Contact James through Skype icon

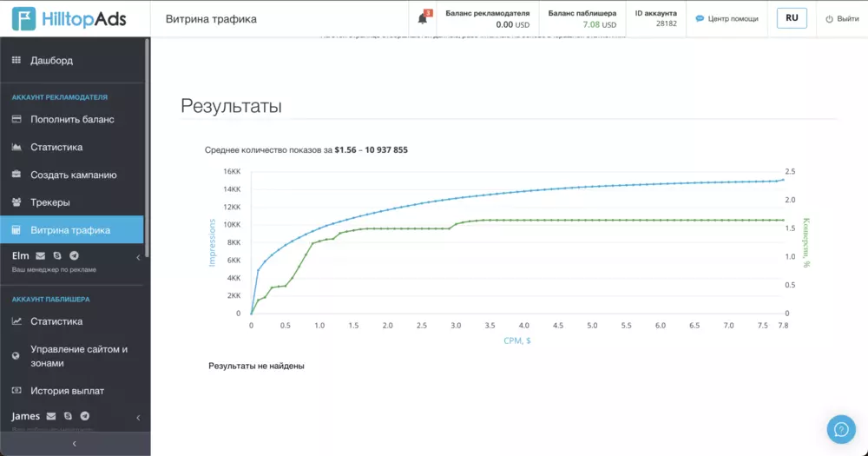(x=68, y=416)
